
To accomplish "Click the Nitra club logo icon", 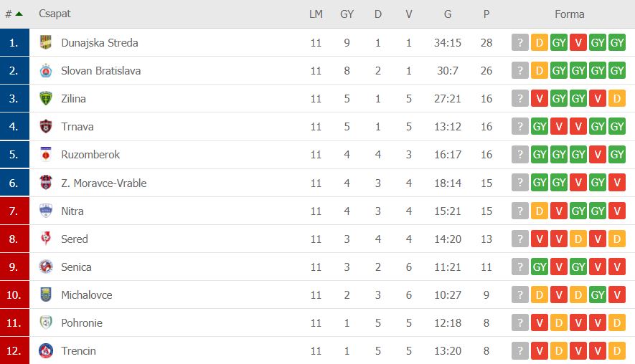I will [46, 211].
